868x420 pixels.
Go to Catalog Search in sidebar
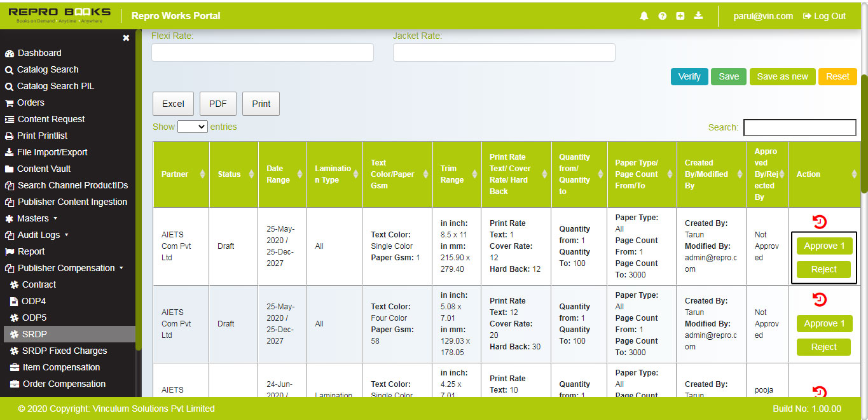[48, 69]
